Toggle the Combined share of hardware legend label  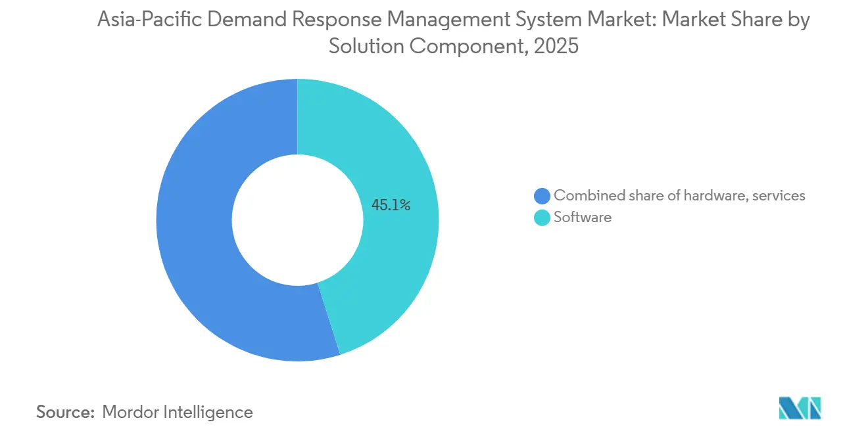pyautogui.click(x=679, y=195)
